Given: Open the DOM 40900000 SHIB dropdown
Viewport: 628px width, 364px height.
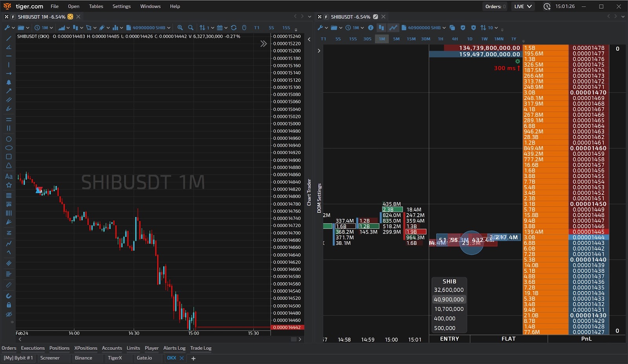Looking at the screenshot, I should point(424,27).
